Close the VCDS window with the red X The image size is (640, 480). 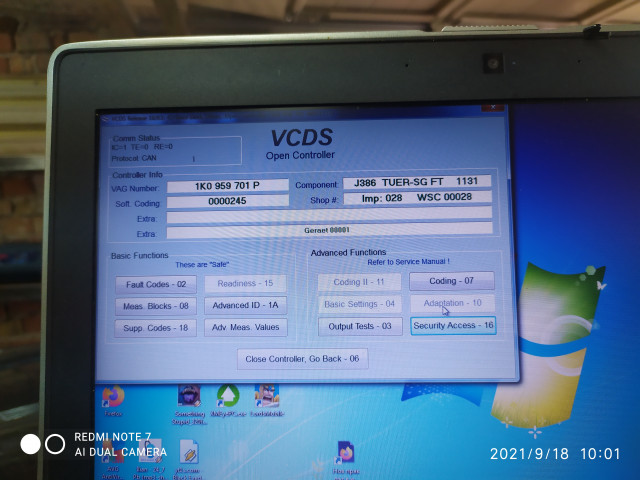click(x=493, y=107)
